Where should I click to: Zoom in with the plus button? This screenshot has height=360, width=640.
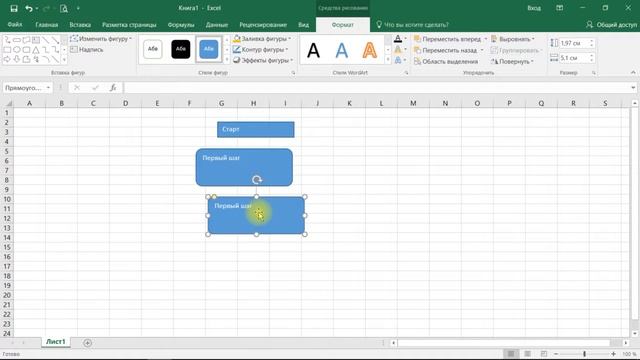(x=613, y=354)
